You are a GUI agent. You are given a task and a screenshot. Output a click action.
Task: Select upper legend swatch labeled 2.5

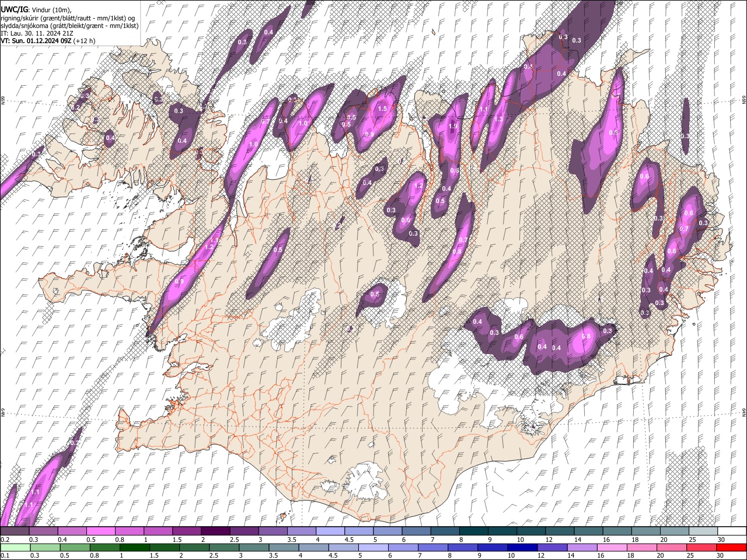point(244,531)
